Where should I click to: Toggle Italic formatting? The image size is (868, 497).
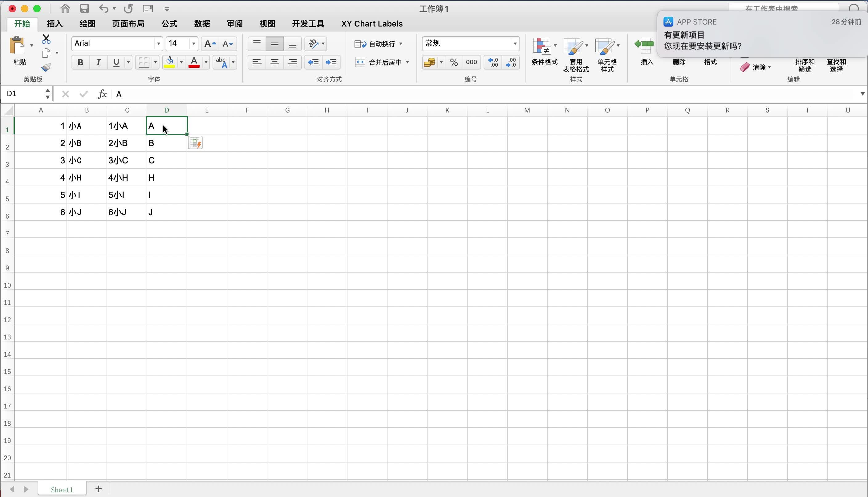98,62
